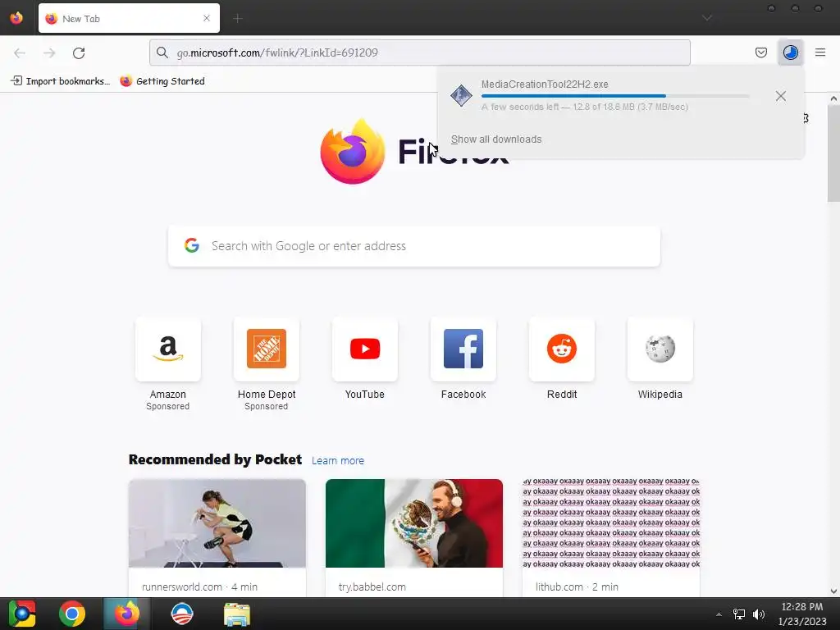Viewport: 840px width, 630px height.
Task: Click Import bookmarks in the bookmarks toolbar
Action: [x=61, y=81]
